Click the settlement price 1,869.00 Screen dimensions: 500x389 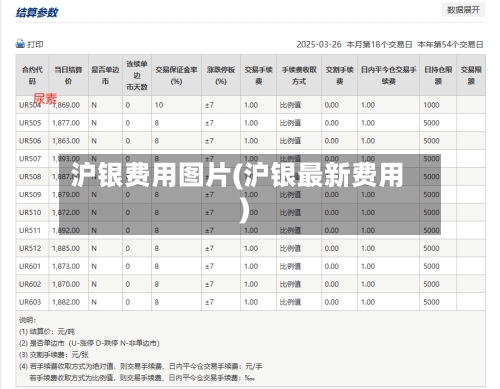pos(66,105)
